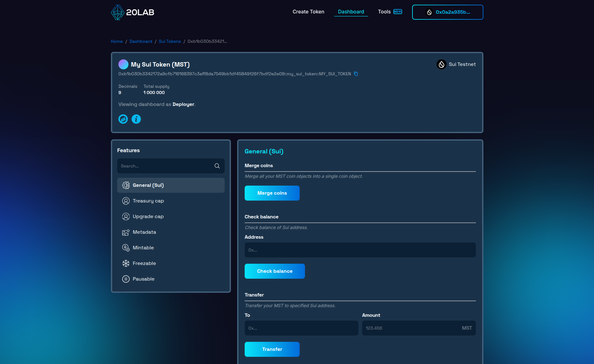
Task: Click the My Sui Token (MST) title
Action: click(x=160, y=64)
